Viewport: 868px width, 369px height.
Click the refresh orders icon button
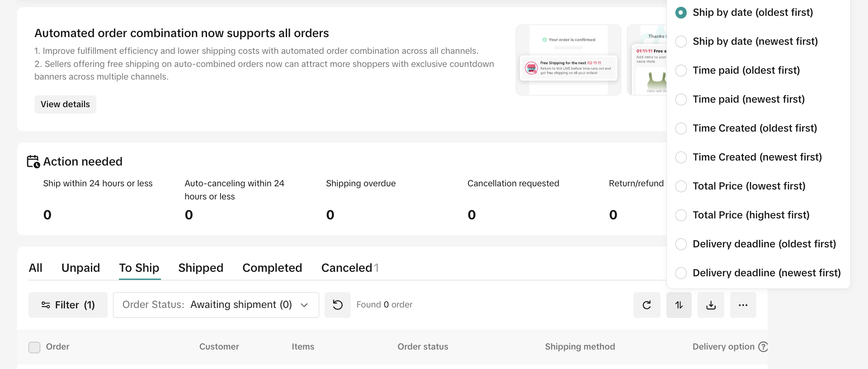[x=646, y=305]
